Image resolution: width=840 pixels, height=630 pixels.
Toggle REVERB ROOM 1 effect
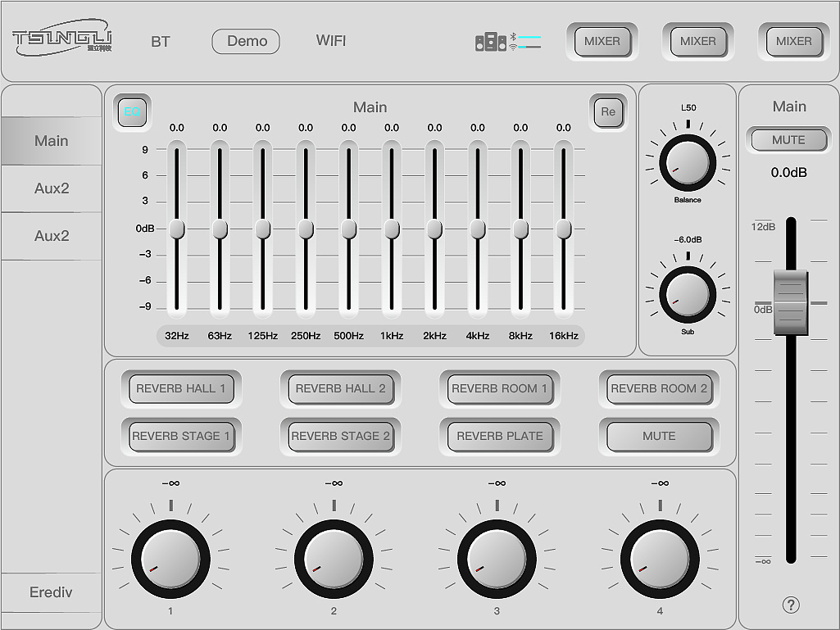(500, 389)
